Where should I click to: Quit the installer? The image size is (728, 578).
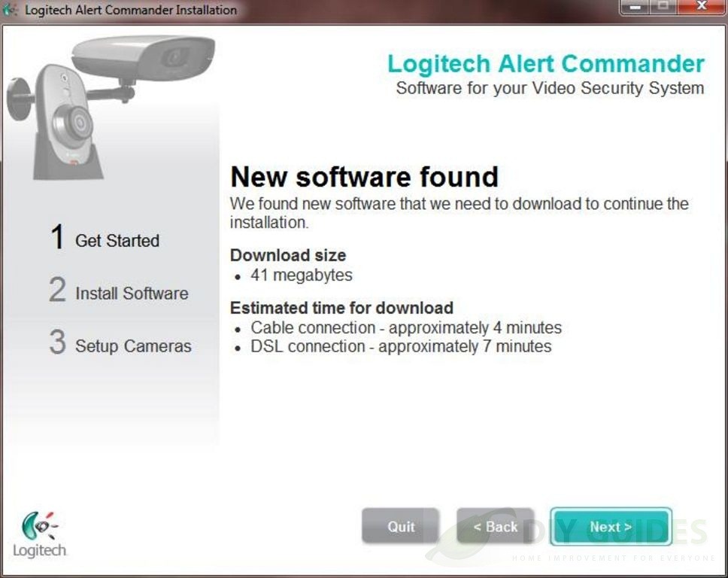click(401, 526)
